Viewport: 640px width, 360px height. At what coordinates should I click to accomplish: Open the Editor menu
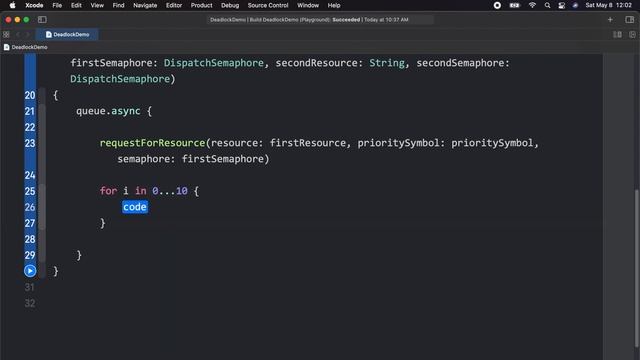tap(174, 5)
